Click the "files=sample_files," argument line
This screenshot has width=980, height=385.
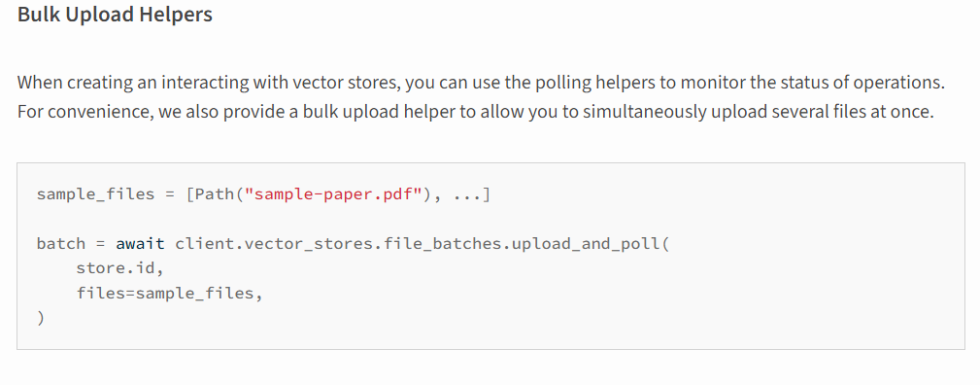coord(169,293)
